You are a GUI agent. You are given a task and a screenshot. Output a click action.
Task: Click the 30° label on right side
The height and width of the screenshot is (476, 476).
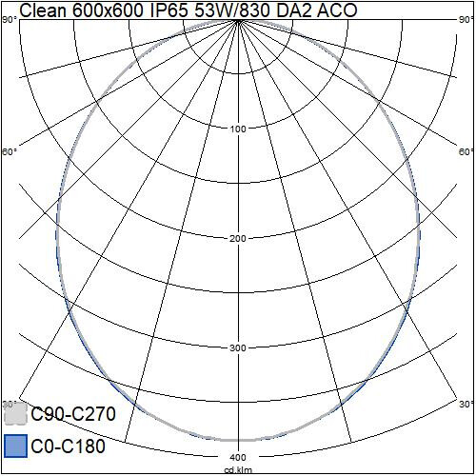(x=466, y=405)
